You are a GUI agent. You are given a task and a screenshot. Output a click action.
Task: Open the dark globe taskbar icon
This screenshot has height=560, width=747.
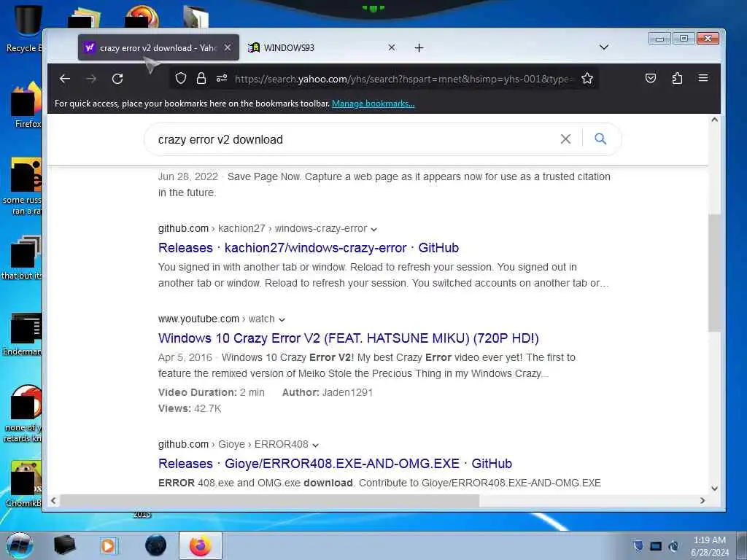point(156,545)
